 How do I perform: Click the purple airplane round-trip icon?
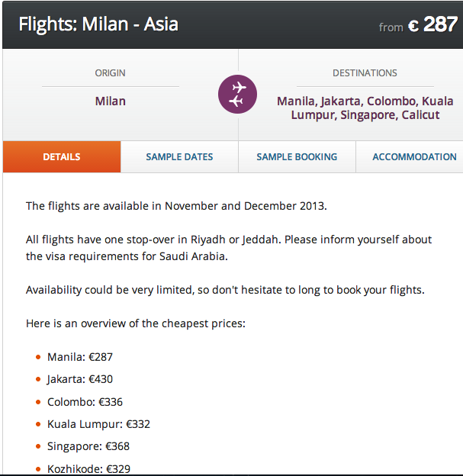point(237,95)
